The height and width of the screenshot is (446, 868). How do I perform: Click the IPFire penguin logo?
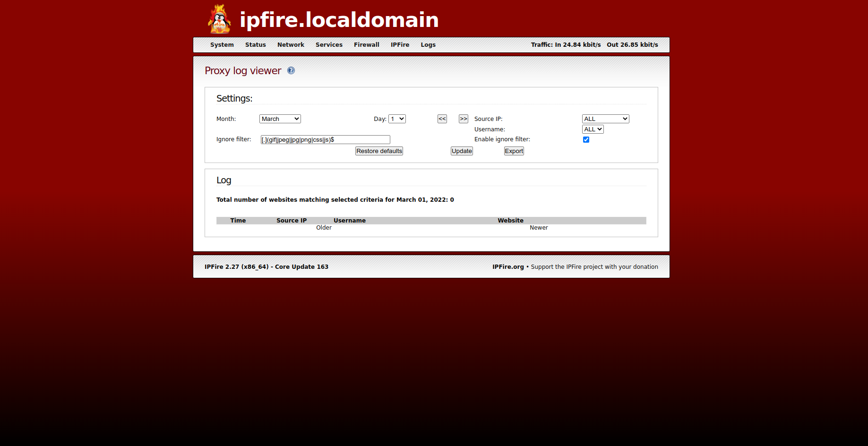coord(220,19)
